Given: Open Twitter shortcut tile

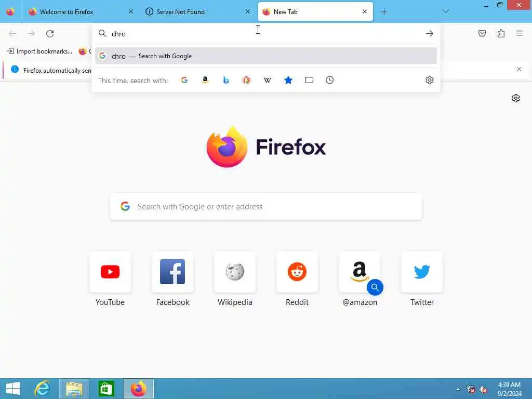Looking at the screenshot, I should point(422,272).
